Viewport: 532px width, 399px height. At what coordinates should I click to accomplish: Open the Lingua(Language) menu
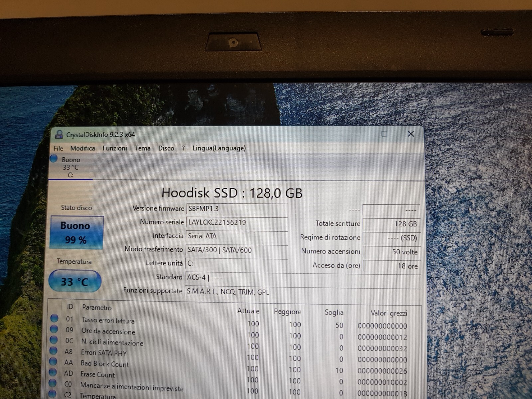219,148
